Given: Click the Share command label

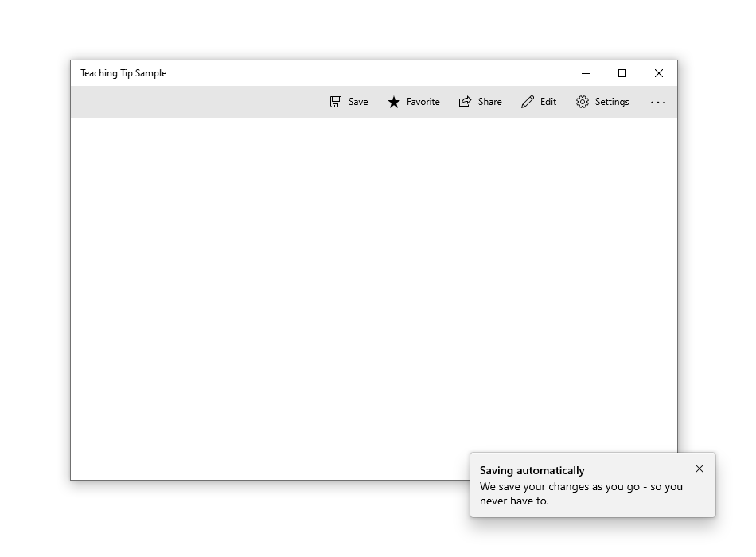Looking at the screenshot, I should [488, 101].
